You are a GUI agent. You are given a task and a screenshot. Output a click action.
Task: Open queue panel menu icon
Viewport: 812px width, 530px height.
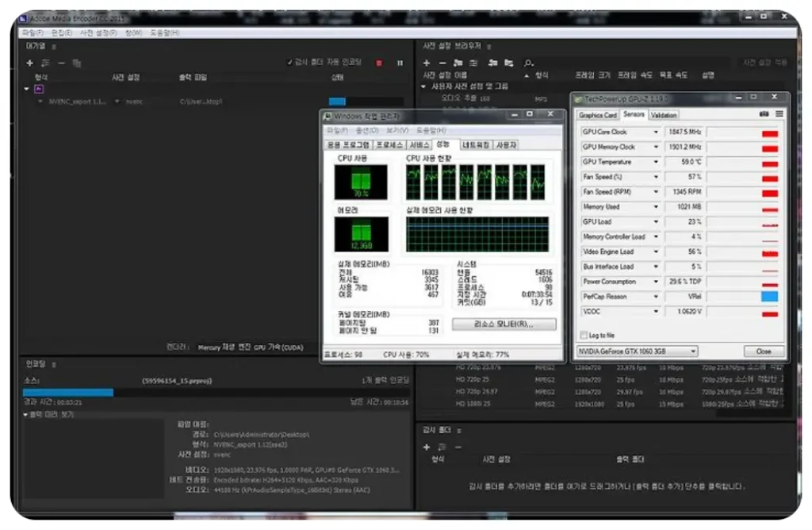pyautogui.click(x=54, y=47)
